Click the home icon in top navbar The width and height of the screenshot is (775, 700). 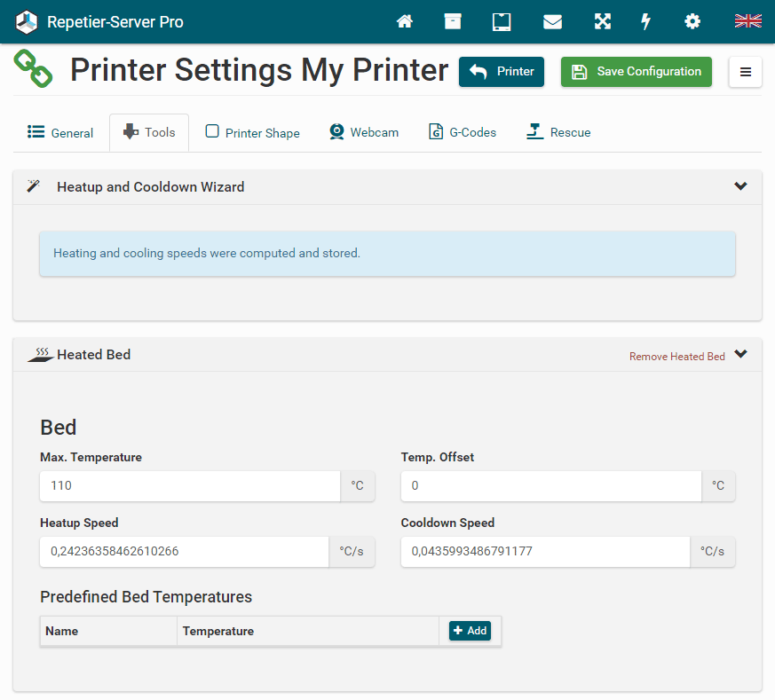[405, 21]
